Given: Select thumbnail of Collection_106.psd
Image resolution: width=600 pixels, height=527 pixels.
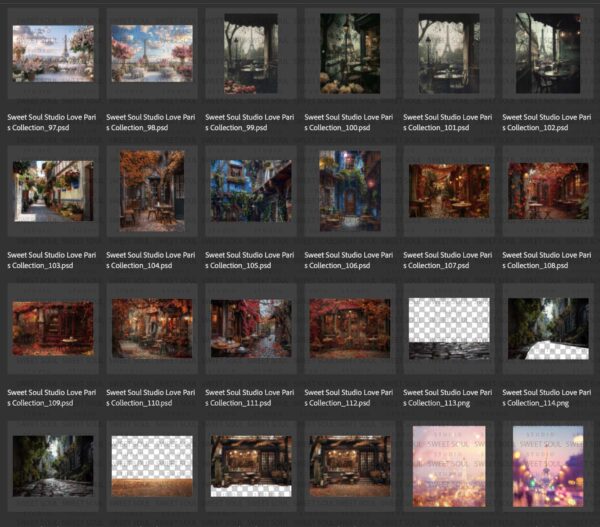Looking at the screenshot, I should click(350, 191).
